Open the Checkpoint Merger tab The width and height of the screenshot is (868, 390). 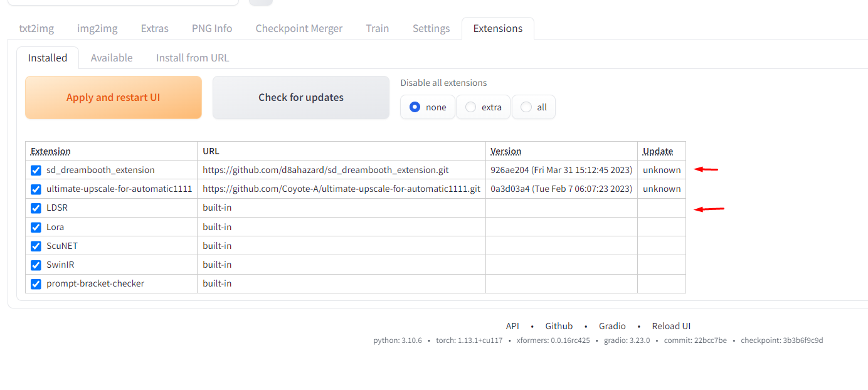coord(299,28)
